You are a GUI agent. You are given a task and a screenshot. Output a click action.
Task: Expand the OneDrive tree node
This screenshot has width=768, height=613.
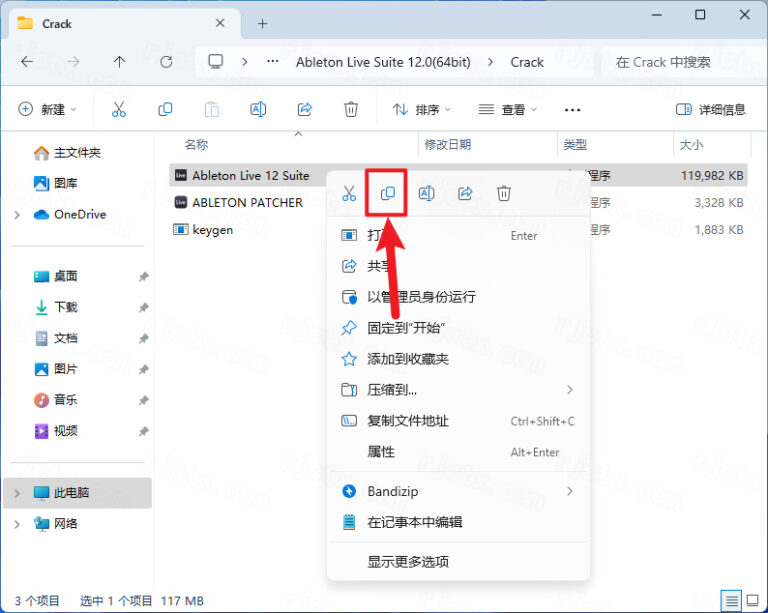coord(17,214)
